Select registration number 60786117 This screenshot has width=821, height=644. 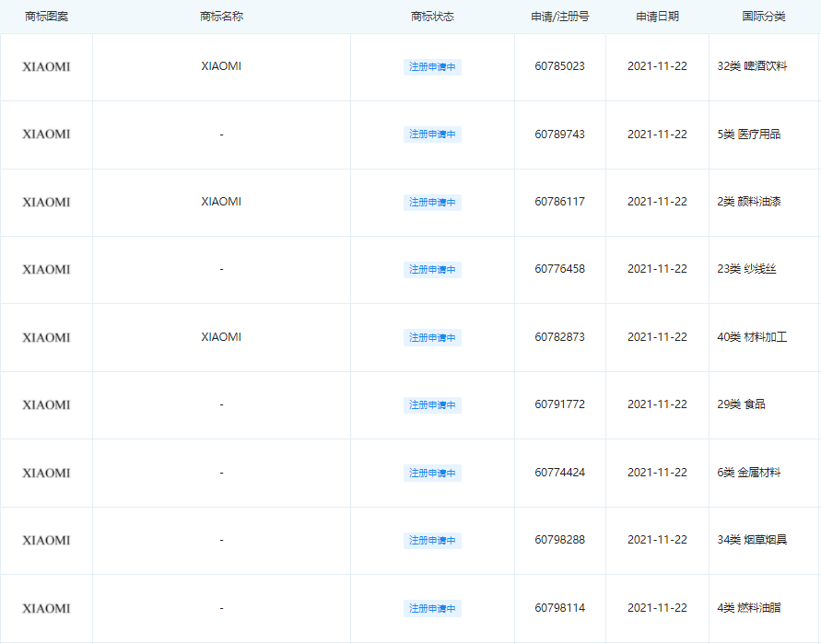coord(559,202)
